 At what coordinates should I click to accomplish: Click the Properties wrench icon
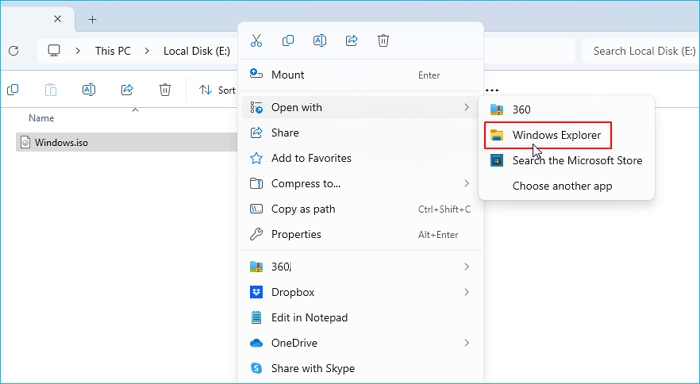(x=256, y=234)
